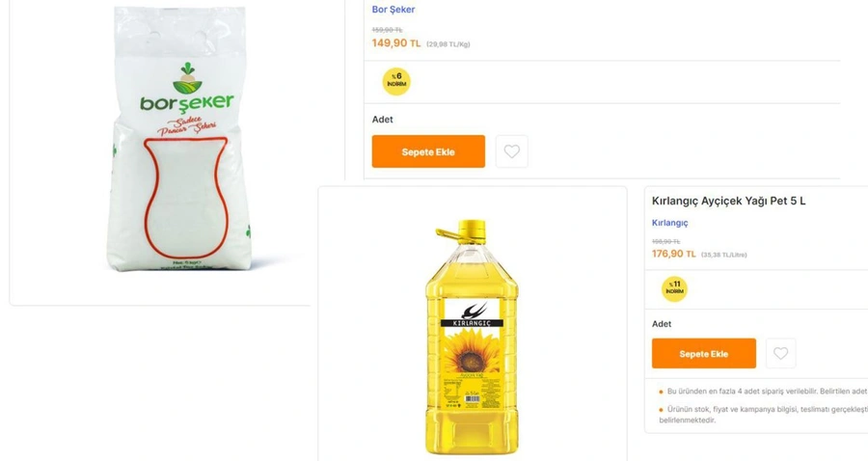The width and height of the screenshot is (868, 461).
Task: Click the 149,90 TL discounted sugar price
Action: (x=396, y=43)
